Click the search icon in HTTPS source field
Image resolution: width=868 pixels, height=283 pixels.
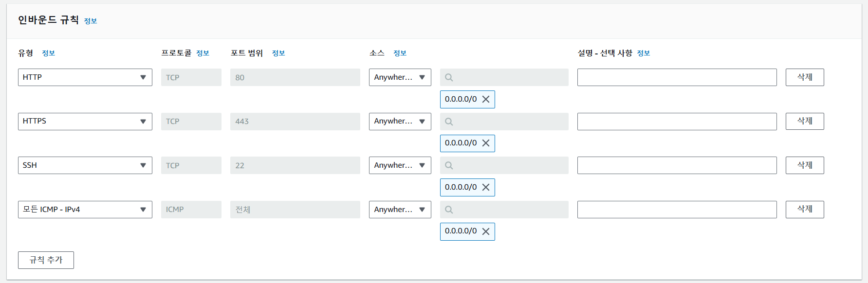pyautogui.click(x=449, y=122)
